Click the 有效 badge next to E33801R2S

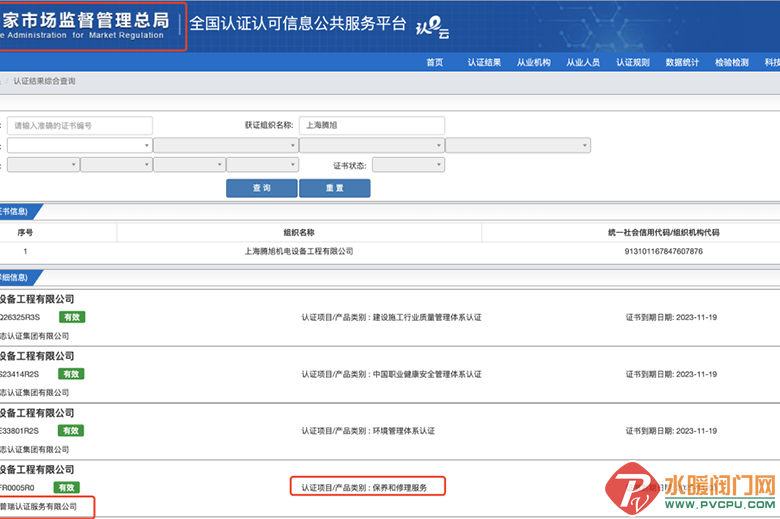(71, 430)
